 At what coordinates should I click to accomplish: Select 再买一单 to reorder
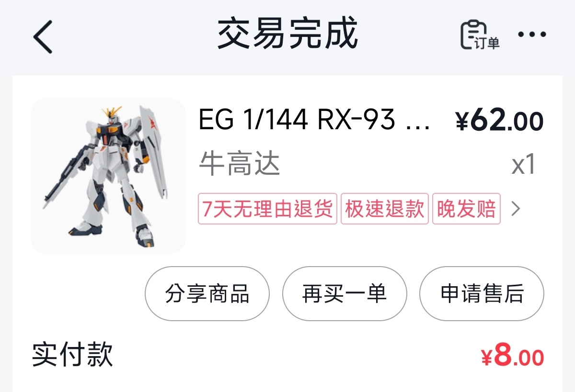[x=345, y=293]
